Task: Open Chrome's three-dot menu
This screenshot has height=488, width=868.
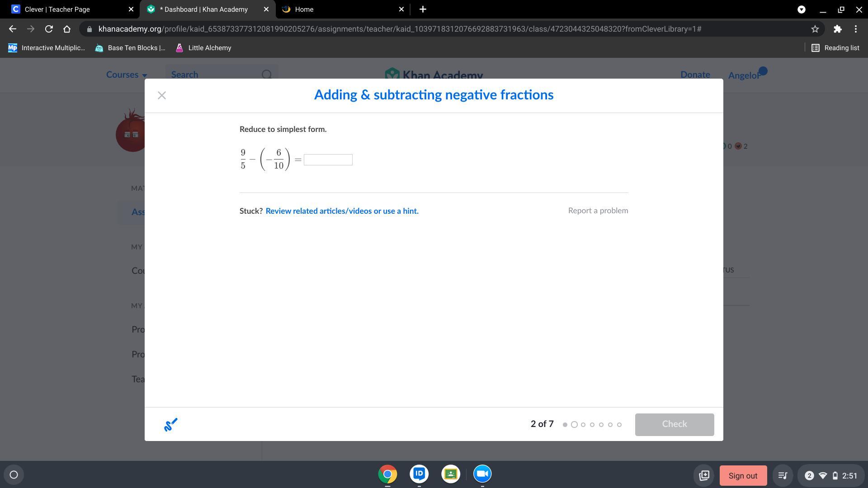Action: pos(856,29)
